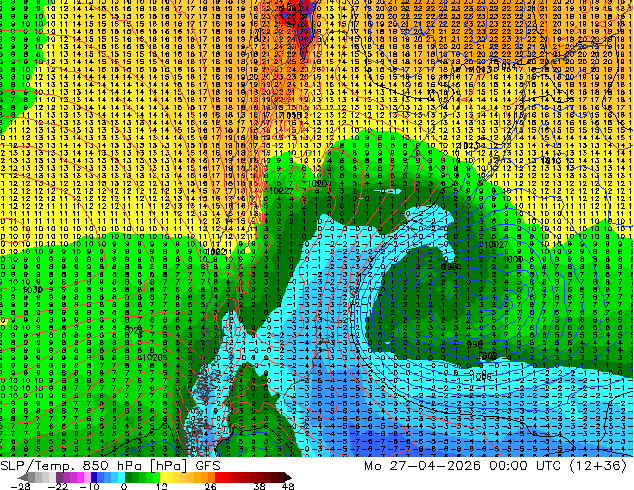Image resolution: width=634 pixels, height=490 pixels.
Task: Click the -10 label on the temperature scale
Action: (89, 486)
